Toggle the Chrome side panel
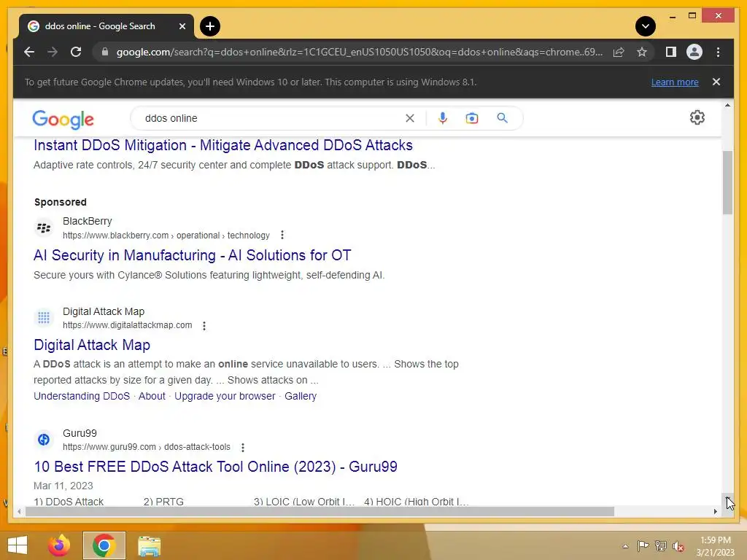Image resolution: width=747 pixels, height=560 pixels. [671, 52]
